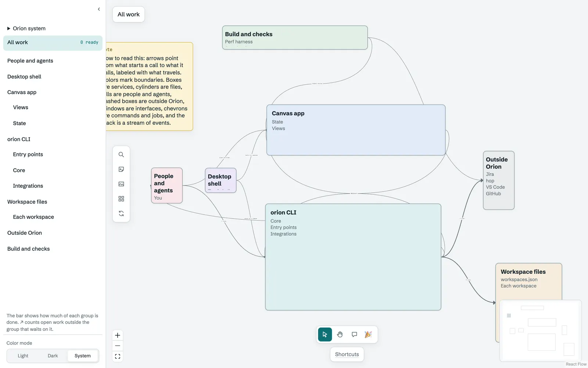Screen dimensions: 588x368
Task: Click the All work breadcrumb button
Action: [129, 14]
